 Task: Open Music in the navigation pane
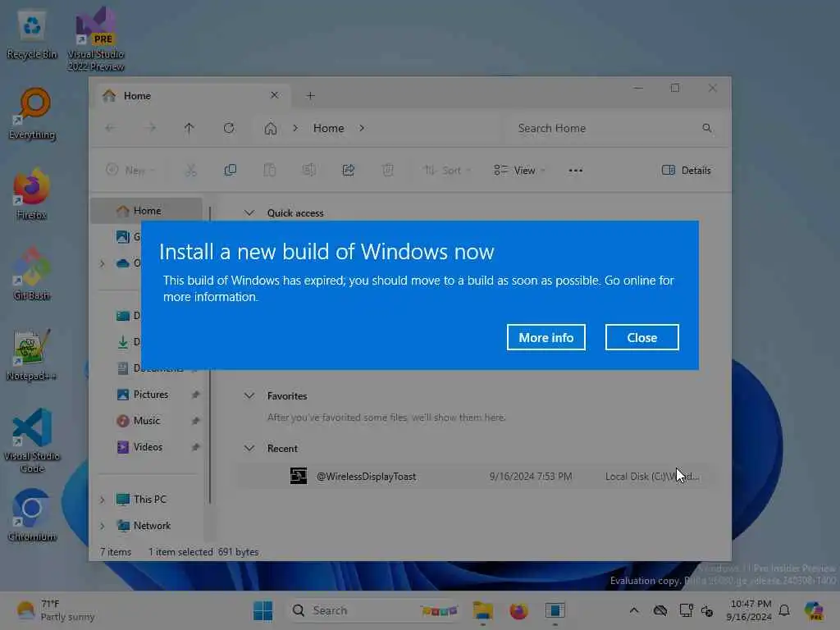[147, 421]
